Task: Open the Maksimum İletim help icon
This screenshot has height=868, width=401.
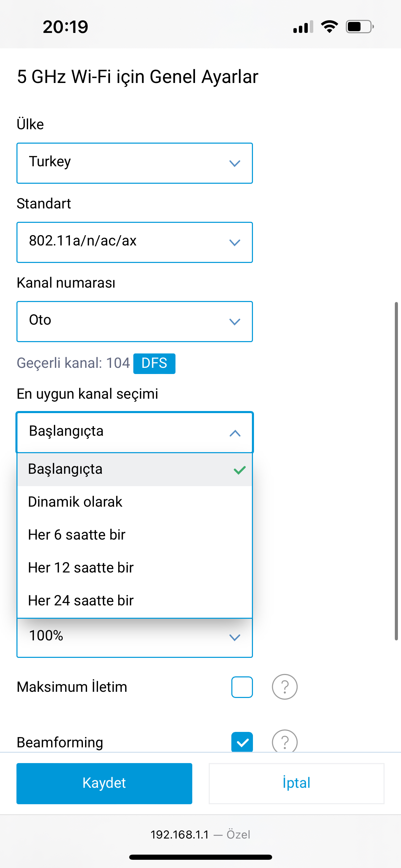Action: 284,687
